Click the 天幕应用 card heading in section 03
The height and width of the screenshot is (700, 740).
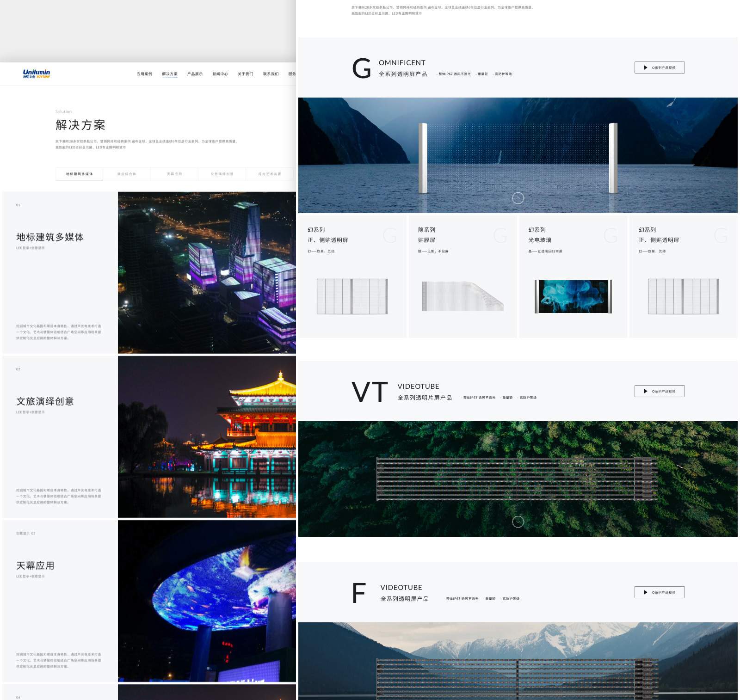35,565
